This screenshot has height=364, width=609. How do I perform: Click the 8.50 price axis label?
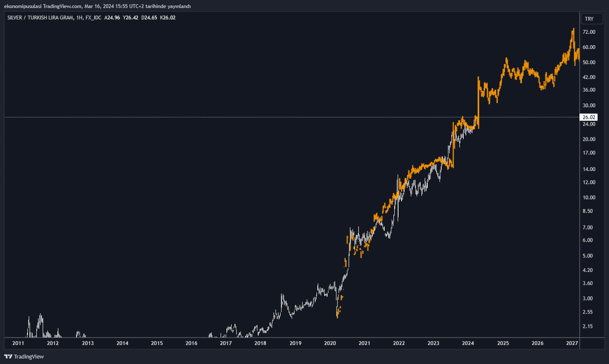coord(588,211)
